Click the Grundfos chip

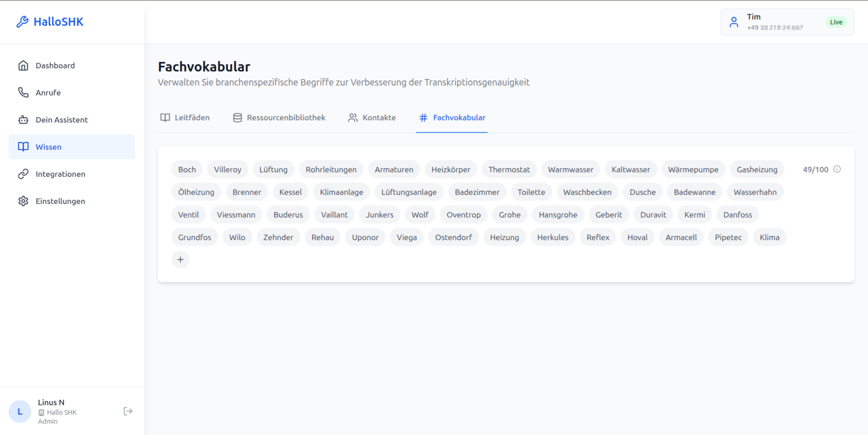click(194, 237)
